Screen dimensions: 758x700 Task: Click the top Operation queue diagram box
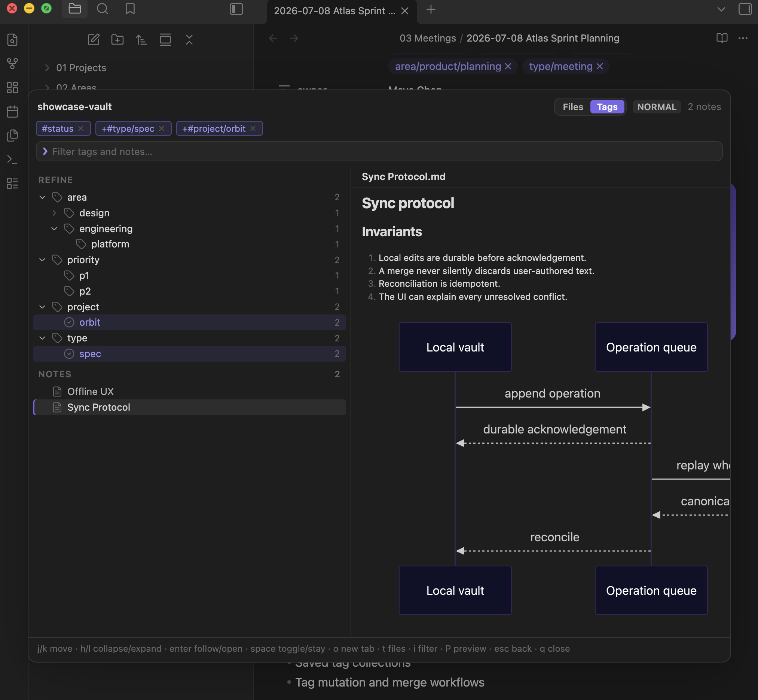[651, 347]
